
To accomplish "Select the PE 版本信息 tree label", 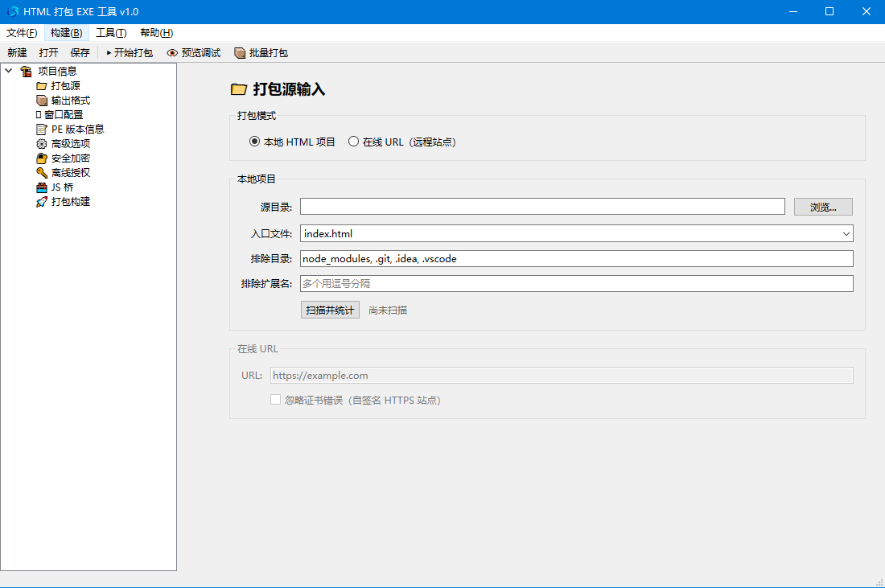I will (78, 130).
